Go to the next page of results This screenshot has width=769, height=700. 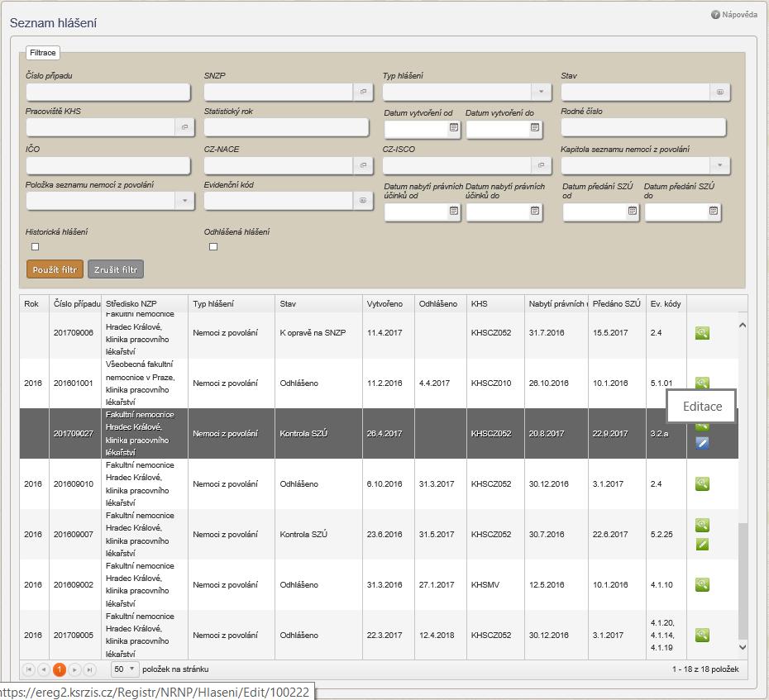tap(74, 669)
